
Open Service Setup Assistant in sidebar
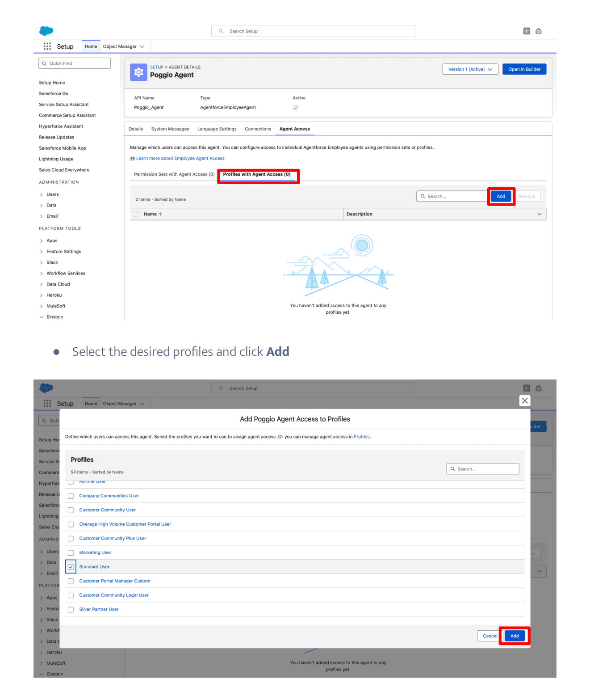coord(64,105)
